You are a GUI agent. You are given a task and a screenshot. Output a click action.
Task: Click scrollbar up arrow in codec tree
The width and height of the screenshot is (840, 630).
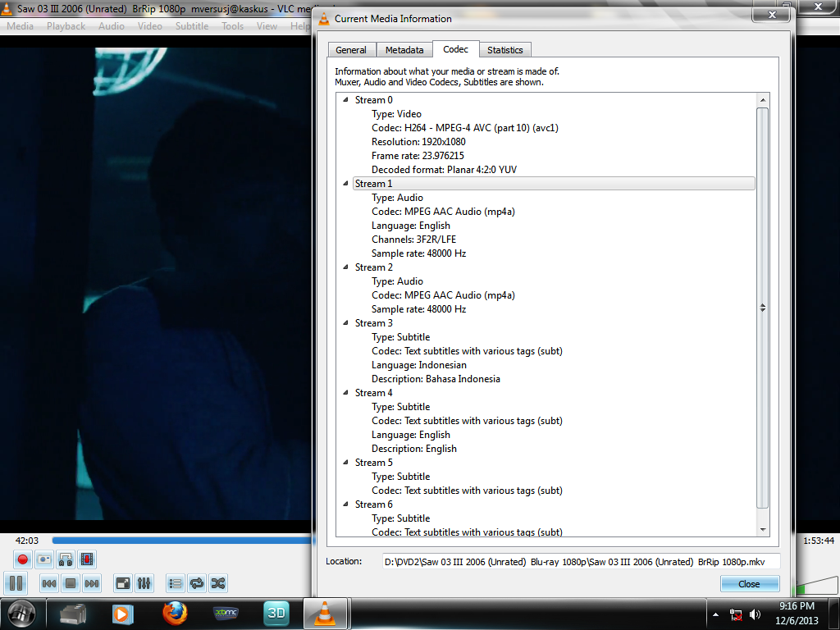click(763, 100)
